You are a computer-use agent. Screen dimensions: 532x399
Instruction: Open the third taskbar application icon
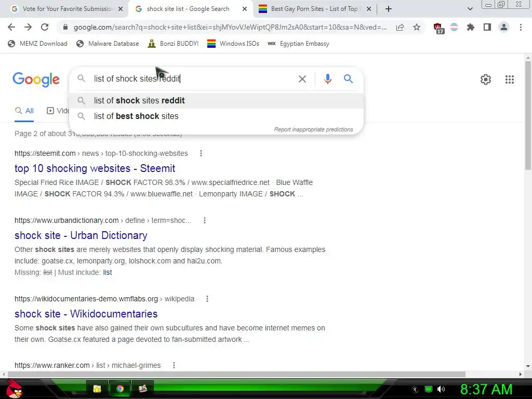(143, 389)
